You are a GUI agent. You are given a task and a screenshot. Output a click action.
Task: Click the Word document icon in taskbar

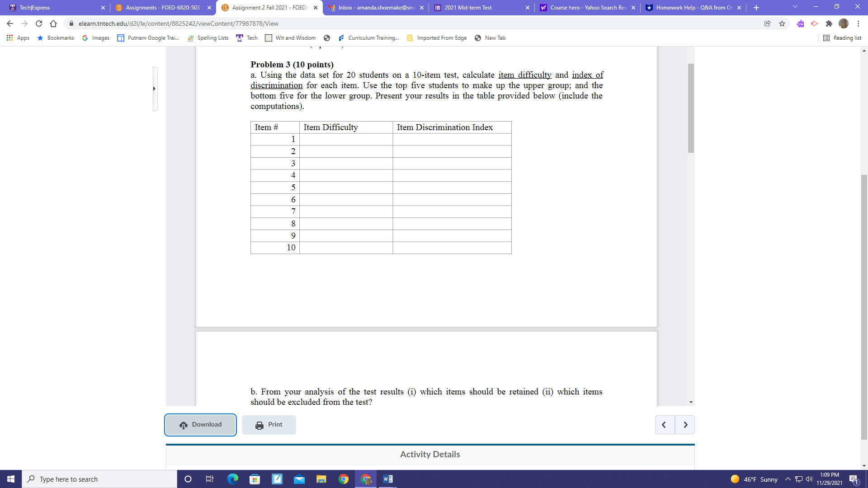(x=387, y=479)
